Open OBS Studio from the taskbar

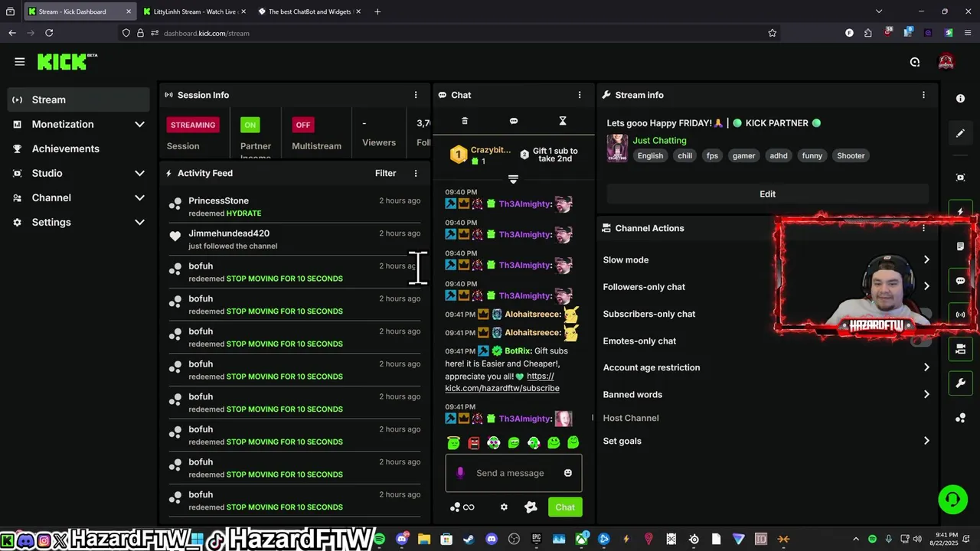514,540
